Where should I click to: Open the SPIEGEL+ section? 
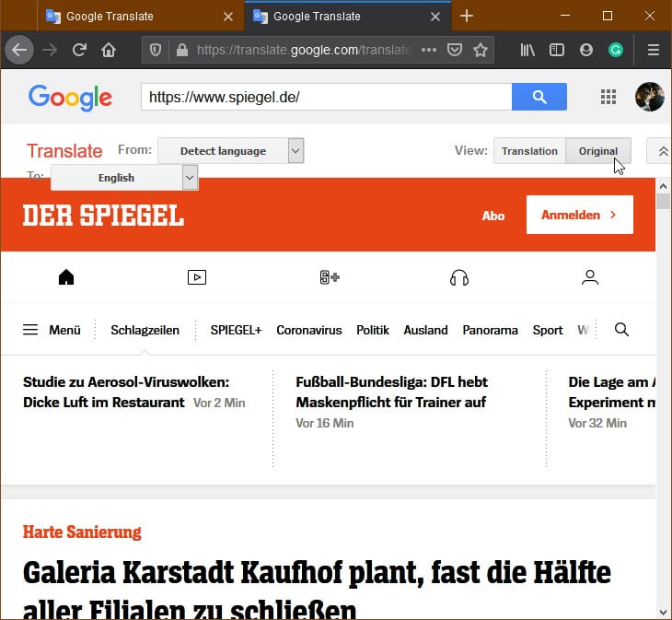(x=236, y=330)
